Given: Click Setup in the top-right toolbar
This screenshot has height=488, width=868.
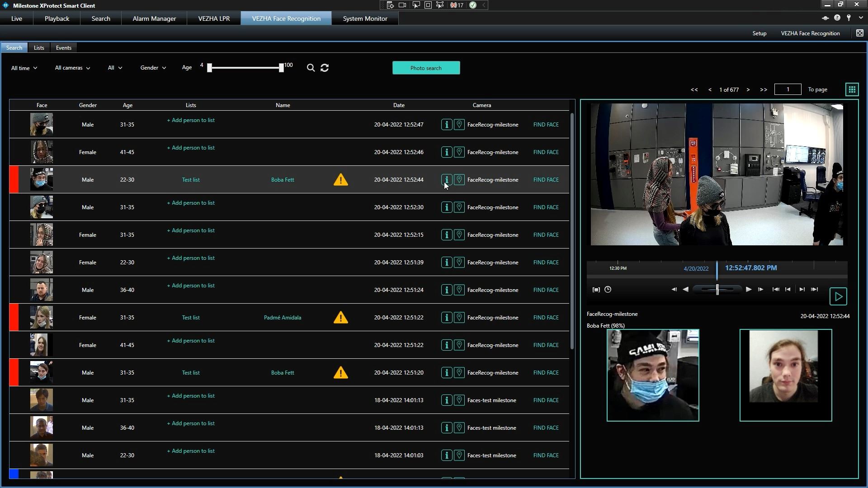Looking at the screenshot, I should (x=759, y=33).
